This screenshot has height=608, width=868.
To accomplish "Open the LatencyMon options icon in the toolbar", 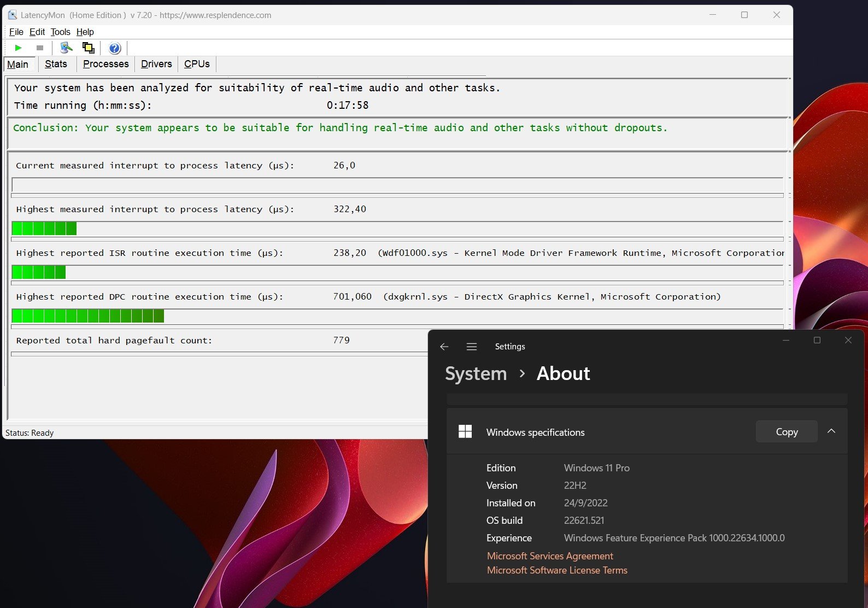I will pos(66,48).
